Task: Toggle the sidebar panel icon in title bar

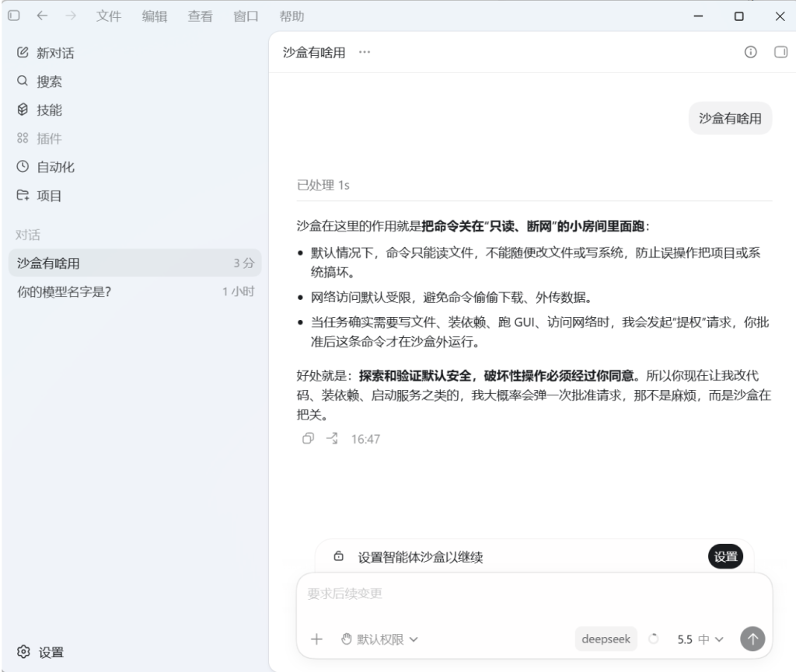Action: pos(14,16)
